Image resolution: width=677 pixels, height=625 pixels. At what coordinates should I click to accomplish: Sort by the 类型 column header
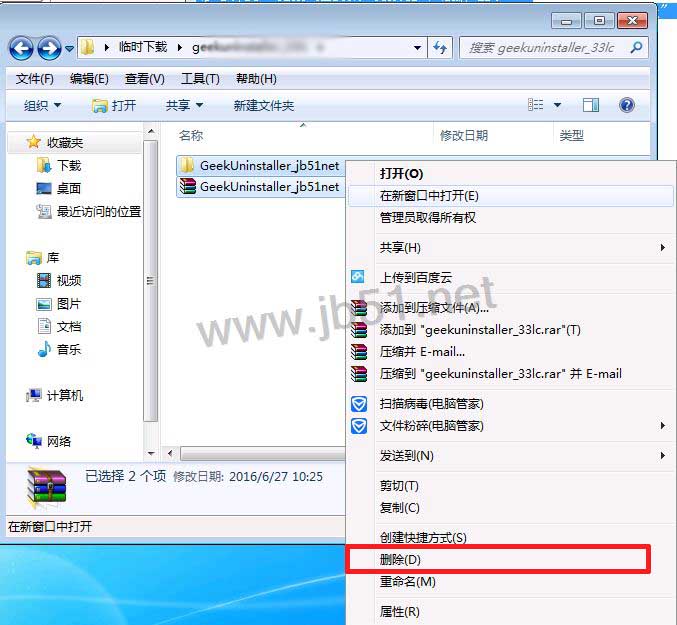point(572,136)
